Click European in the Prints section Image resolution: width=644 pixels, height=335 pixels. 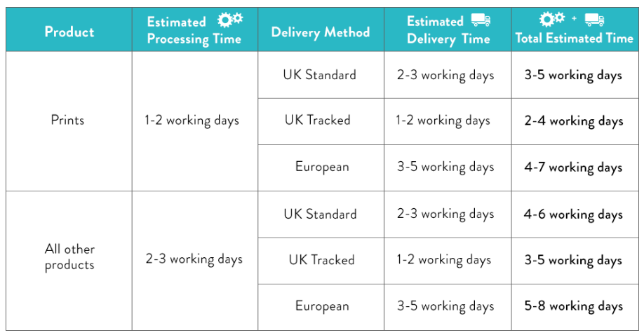tap(322, 167)
